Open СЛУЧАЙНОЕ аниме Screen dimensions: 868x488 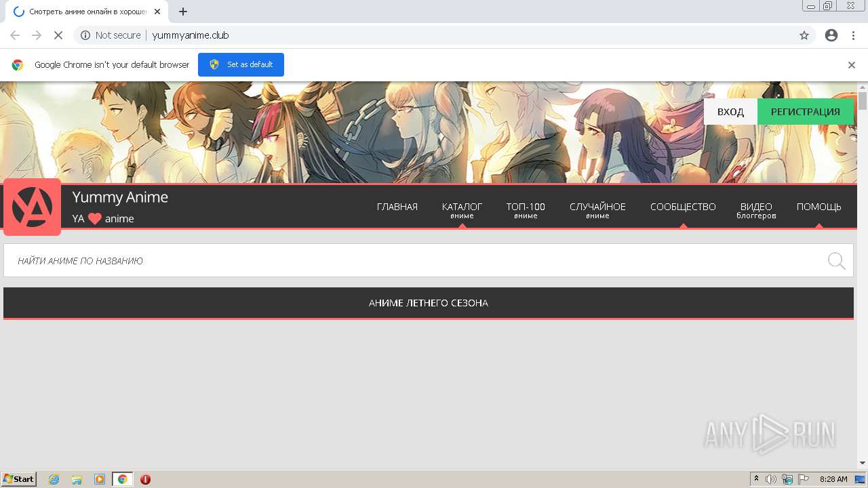point(597,210)
